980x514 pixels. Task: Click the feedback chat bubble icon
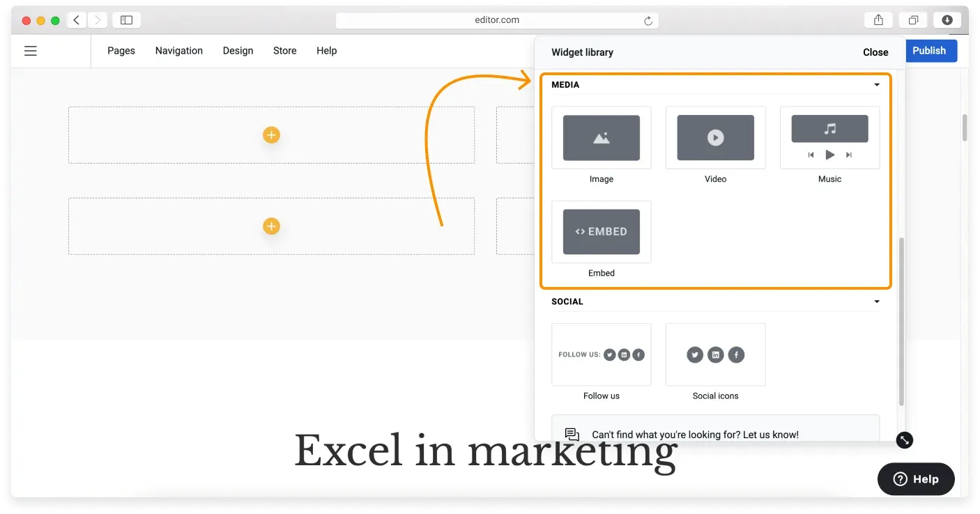tap(572, 435)
